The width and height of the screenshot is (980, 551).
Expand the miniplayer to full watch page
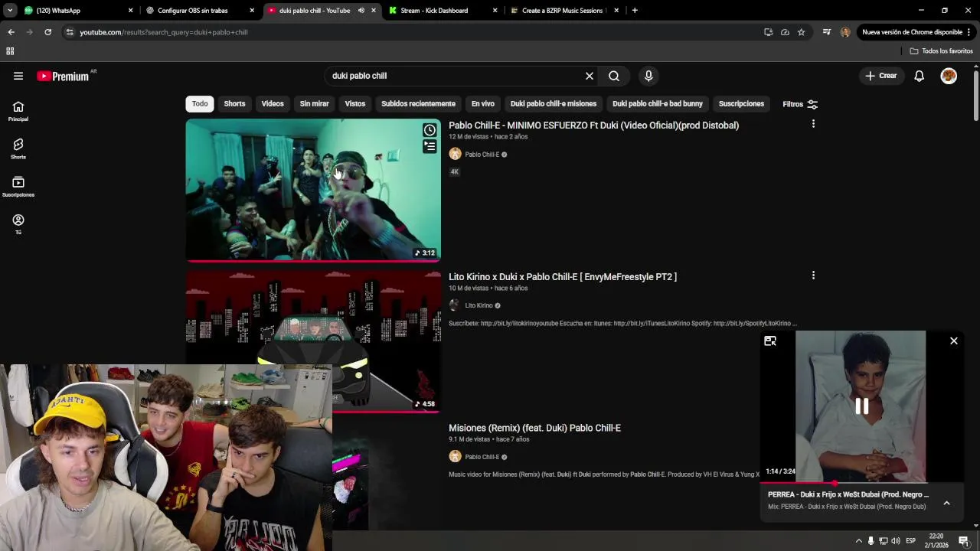click(x=770, y=341)
